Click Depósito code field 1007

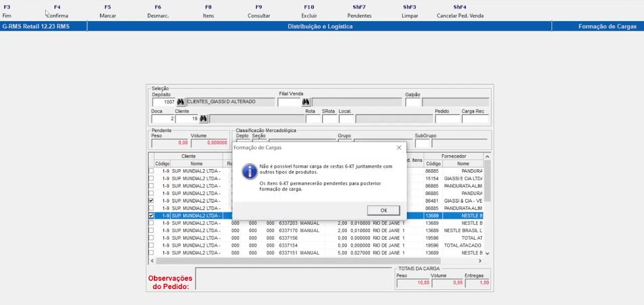(x=164, y=102)
